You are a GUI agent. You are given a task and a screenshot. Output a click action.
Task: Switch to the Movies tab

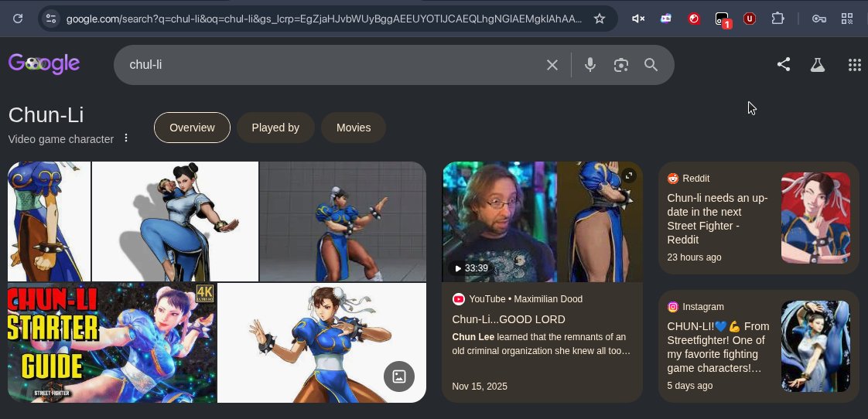tap(354, 128)
